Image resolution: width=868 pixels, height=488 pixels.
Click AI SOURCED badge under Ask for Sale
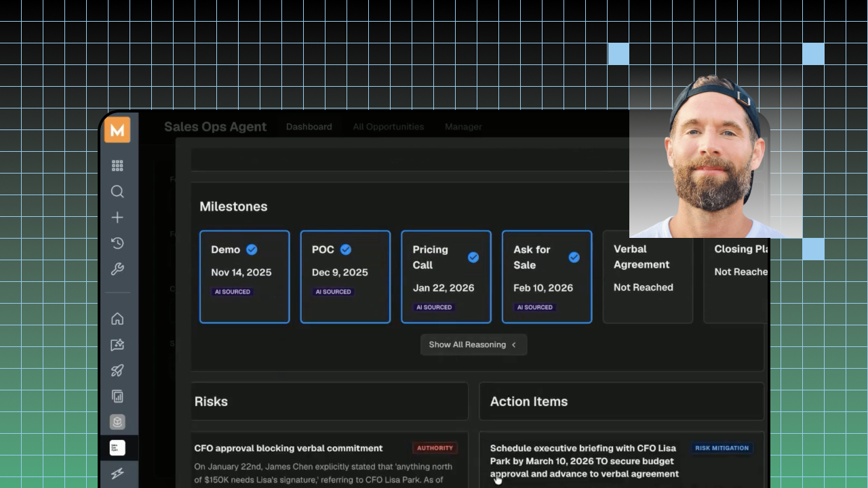pos(535,307)
